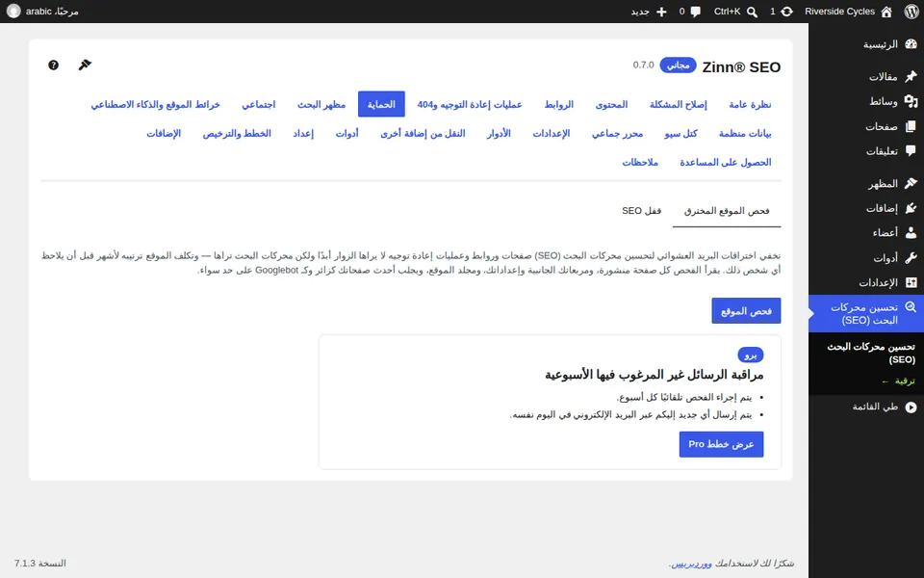924x578 pixels.
Task: Switch to the إصلاح المشكلة tab
Action: coord(679,104)
